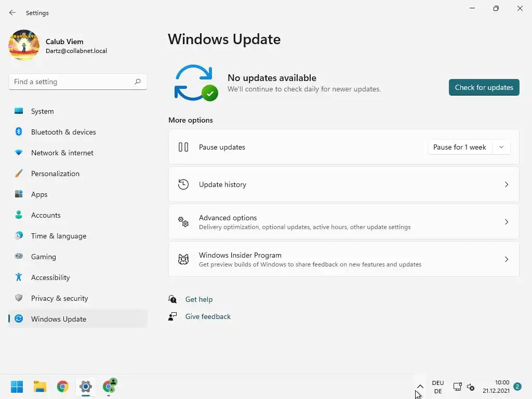The image size is (532, 399).
Task: Click the Settings gear taskbar icon
Action: click(86, 387)
